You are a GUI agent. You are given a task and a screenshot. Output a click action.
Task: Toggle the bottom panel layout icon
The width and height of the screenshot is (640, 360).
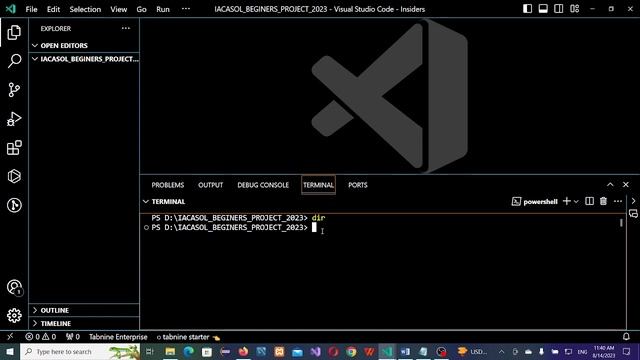(543, 9)
